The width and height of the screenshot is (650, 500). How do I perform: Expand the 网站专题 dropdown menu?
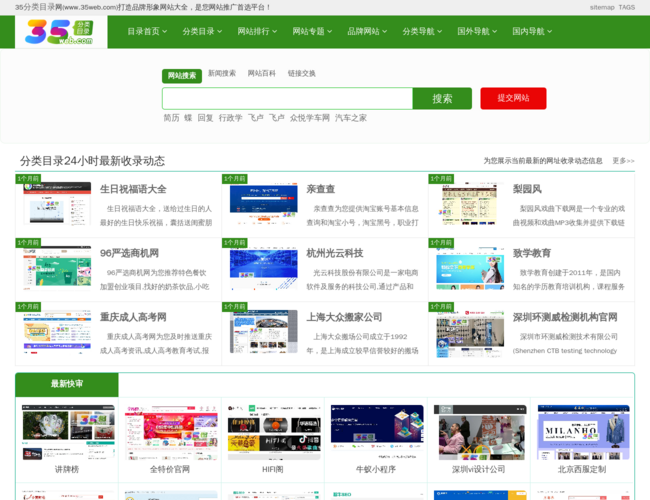coord(312,32)
